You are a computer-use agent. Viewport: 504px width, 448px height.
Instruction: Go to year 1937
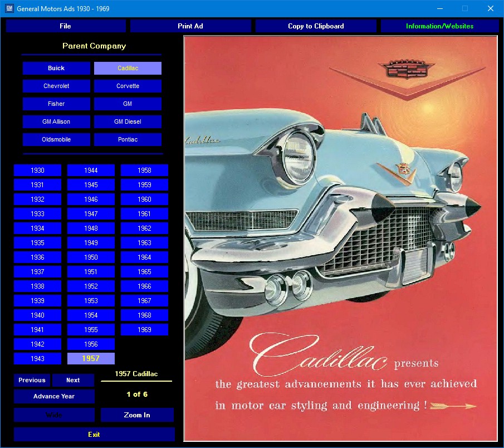click(x=38, y=272)
